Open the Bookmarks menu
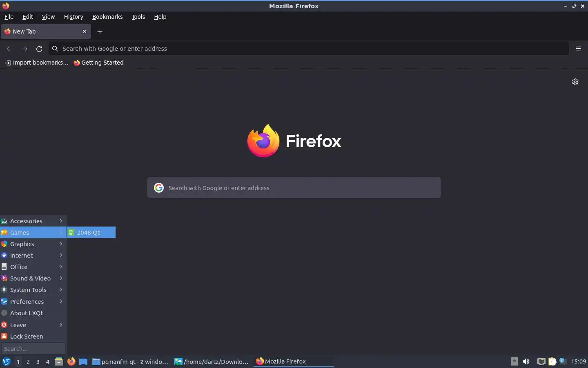 pos(107,17)
